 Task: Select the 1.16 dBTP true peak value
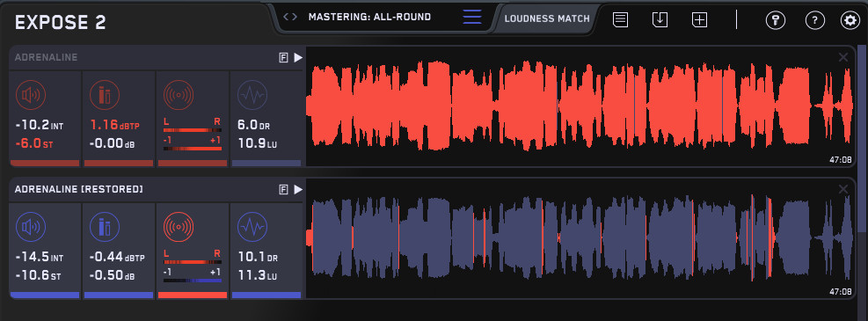pyautogui.click(x=114, y=126)
